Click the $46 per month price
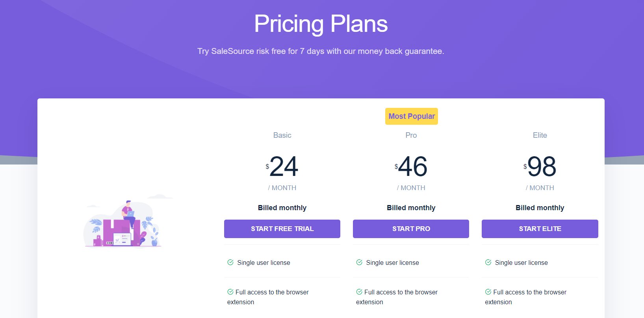Image resolution: width=644 pixels, height=318 pixels. (x=411, y=167)
